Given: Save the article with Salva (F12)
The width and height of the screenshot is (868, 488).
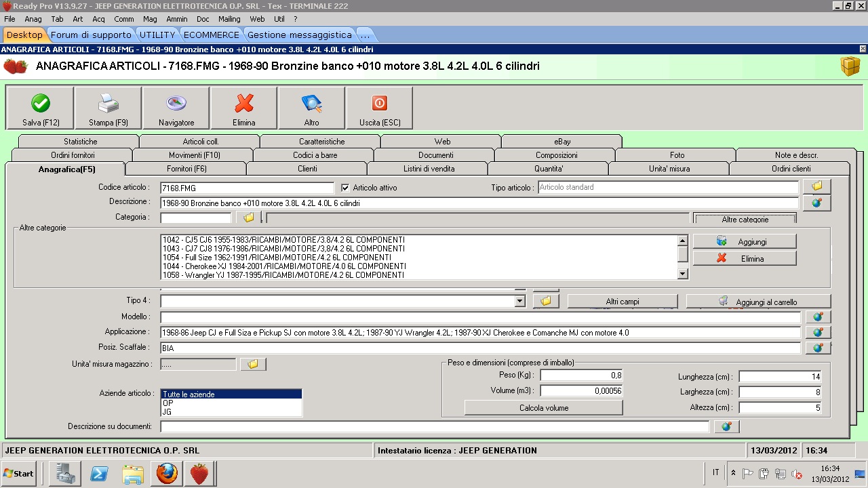Looking at the screenshot, I should coord(41,108).
